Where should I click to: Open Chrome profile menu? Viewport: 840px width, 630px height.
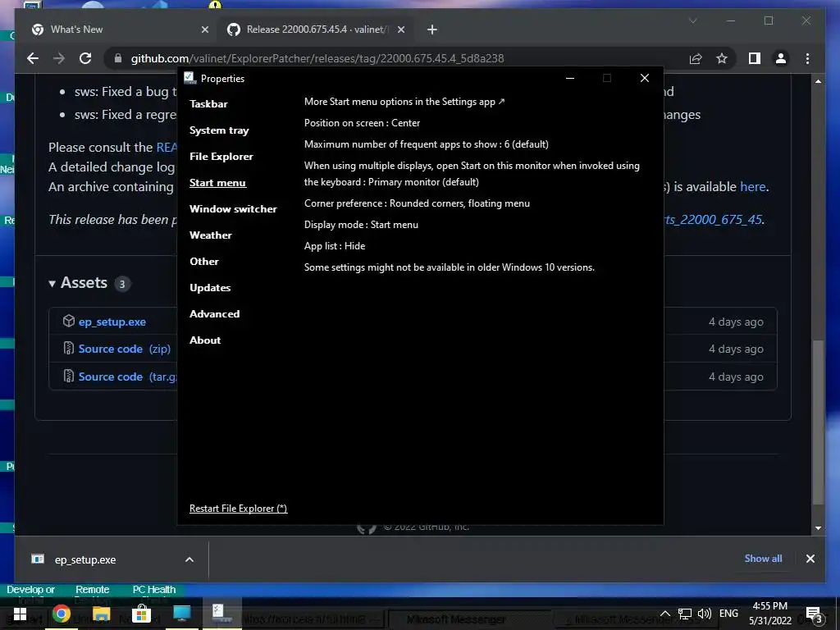781,58
